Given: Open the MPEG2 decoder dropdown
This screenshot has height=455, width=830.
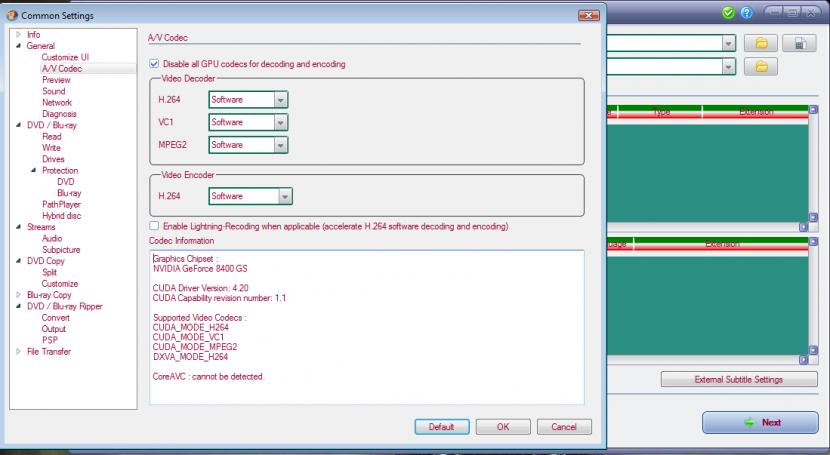Looking at the screenshot, I should pyautogui.click(x=280, y=145).
